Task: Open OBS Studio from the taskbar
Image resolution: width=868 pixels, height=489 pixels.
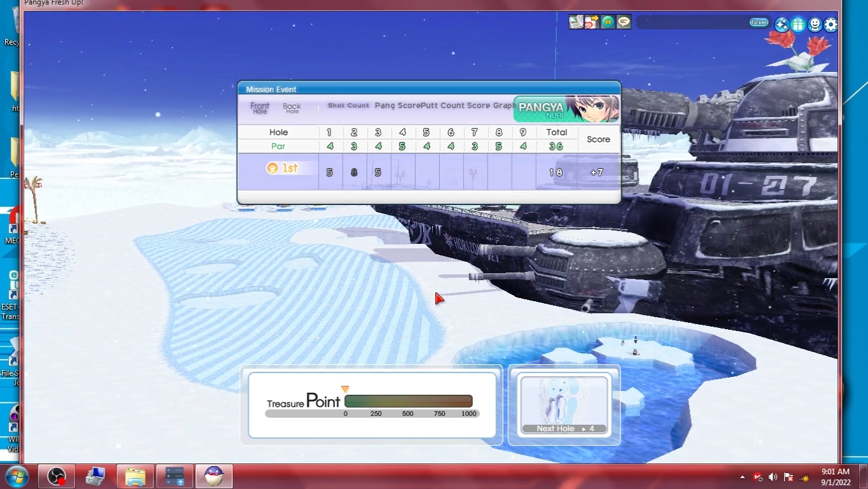Action: point(57,476)
